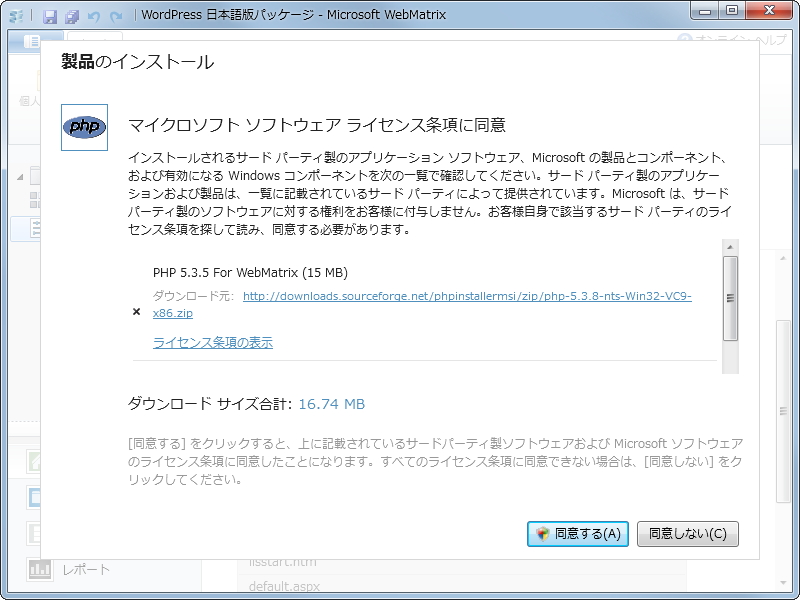Click the scrollbar beside the PHP license list
Image resolution: width=800 pixels, height=600 pixels.
click(728, 300)
